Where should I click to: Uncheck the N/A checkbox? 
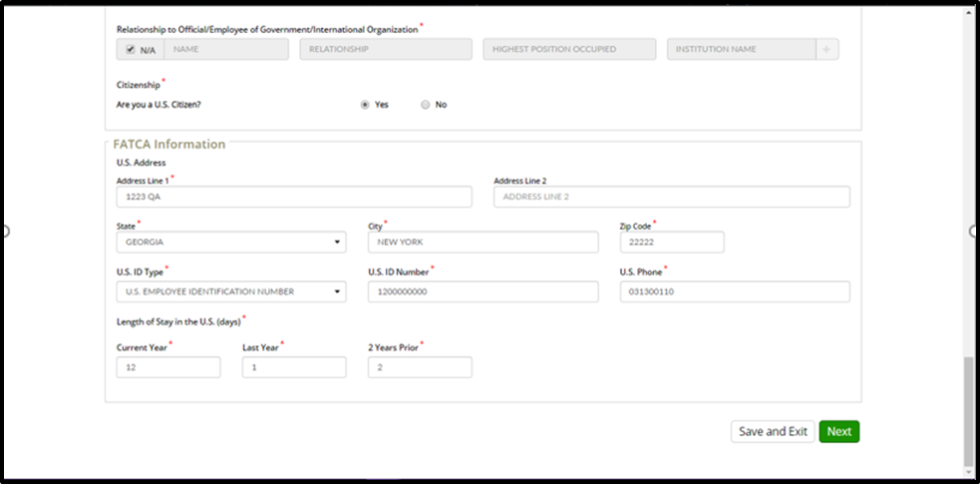click(130, 50)
